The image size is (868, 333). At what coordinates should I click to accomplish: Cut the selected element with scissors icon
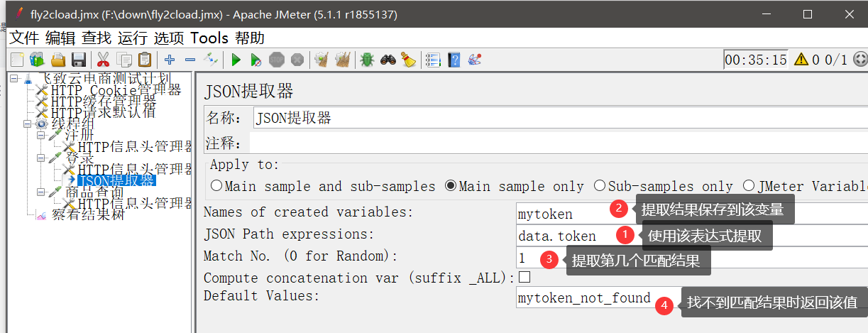pyautogui.click(x=104, y=60)
